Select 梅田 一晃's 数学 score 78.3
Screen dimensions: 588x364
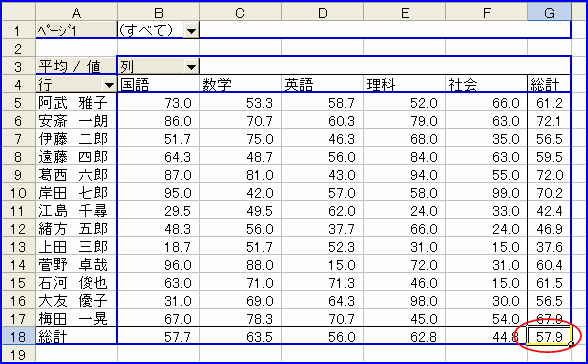[240, 319]
